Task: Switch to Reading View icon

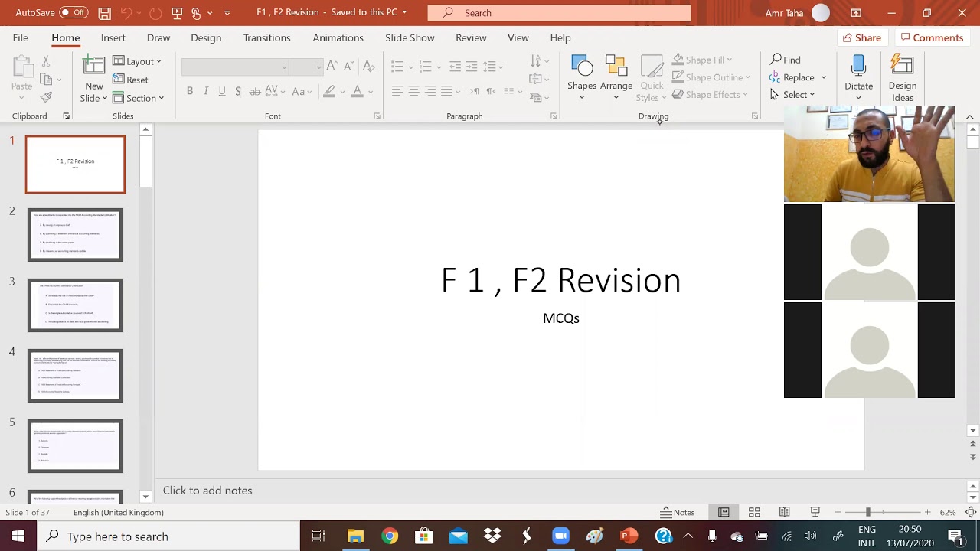Action: tap(785, 512)
